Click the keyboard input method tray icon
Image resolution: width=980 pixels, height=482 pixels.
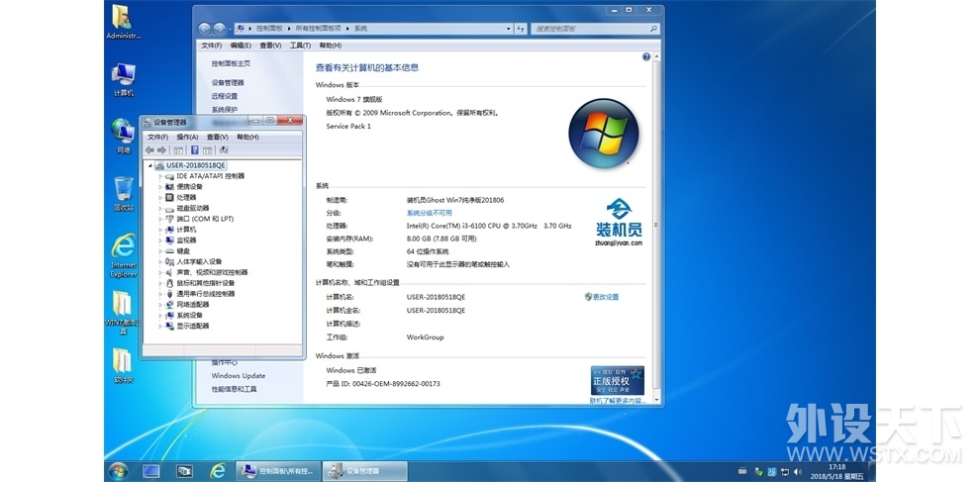pos(742,471)
